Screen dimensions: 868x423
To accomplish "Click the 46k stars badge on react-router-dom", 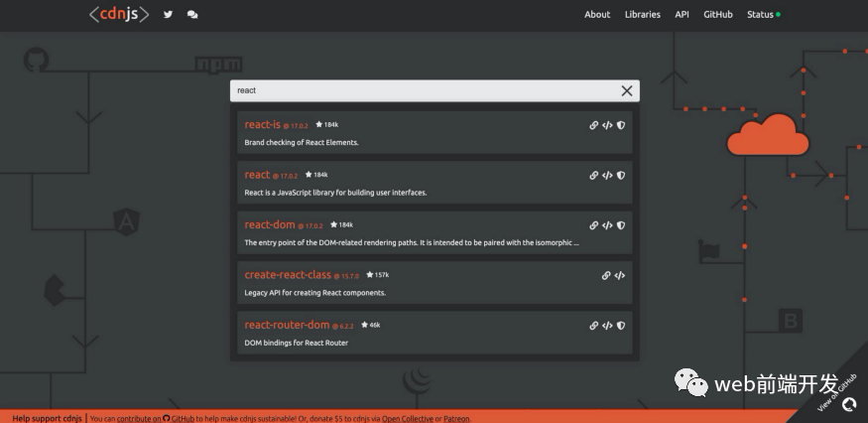I will tap(371, 325).
